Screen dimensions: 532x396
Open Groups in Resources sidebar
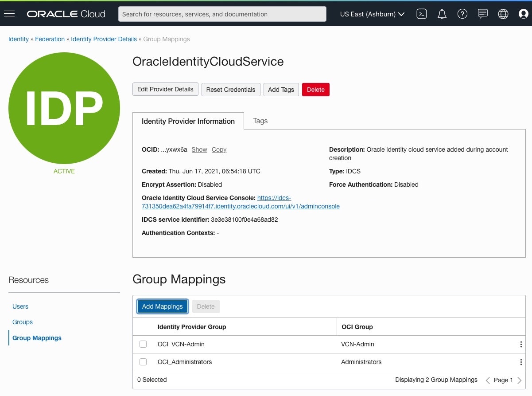click(x=23, y=322)
